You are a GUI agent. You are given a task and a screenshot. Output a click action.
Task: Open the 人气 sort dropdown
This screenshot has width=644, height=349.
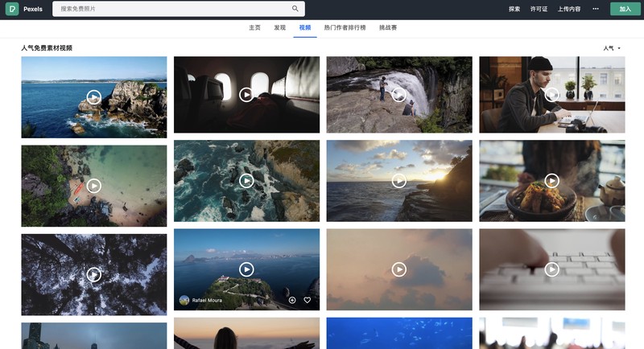click(x=612, y=48)
